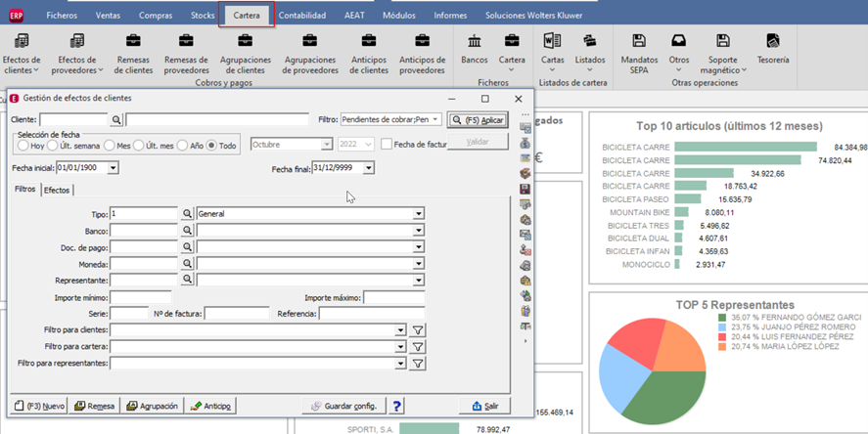Click green legend swatch for Fernando Gómez
This screenshot has width=868, height=434.
point(722,318)
